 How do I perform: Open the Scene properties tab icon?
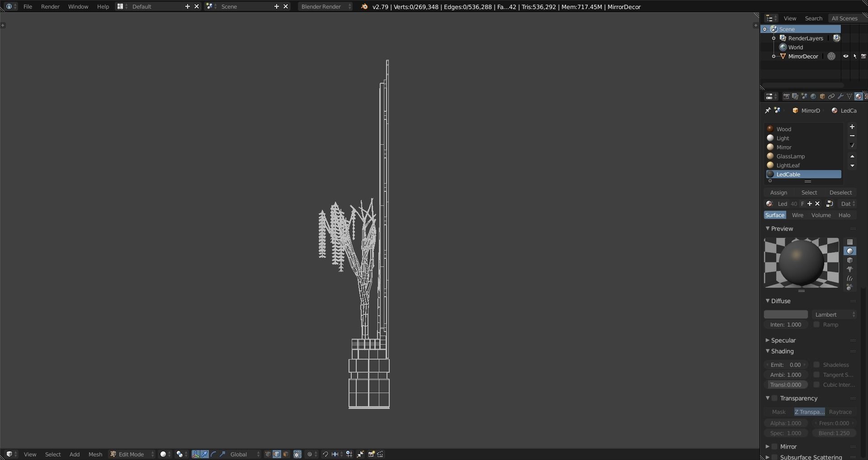pos(804,96)
